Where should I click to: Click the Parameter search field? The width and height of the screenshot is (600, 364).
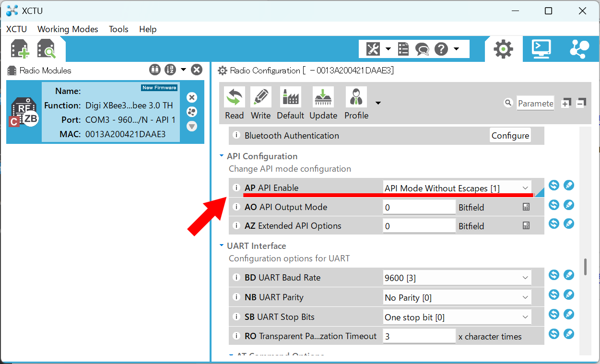(535, 103)
